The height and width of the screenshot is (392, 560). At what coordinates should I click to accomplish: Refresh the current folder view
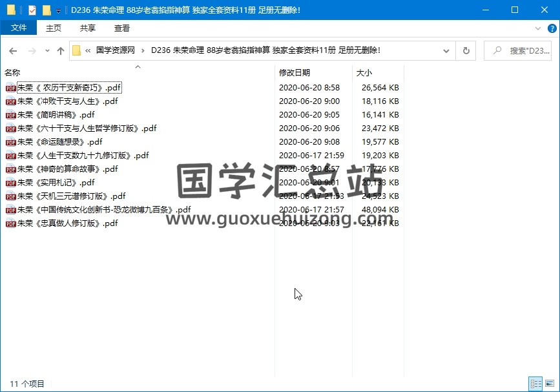[466, 51]
